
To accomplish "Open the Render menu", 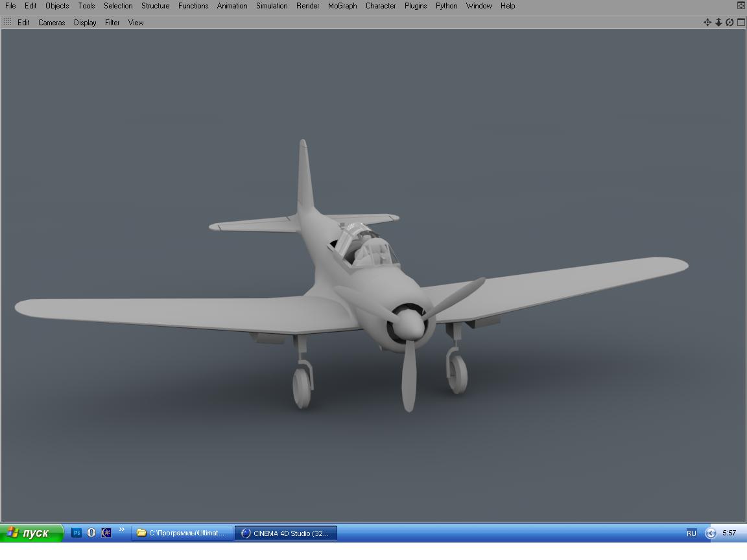I will [308, 6].
